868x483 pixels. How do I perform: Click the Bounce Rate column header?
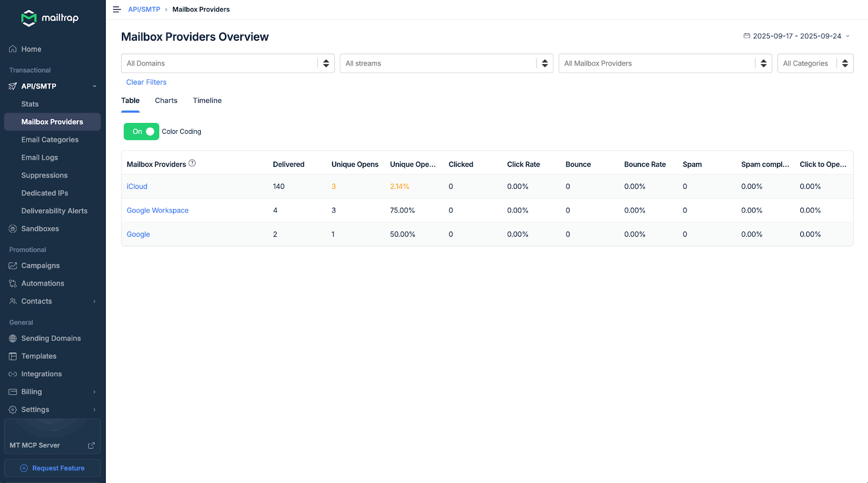point(644,164)
